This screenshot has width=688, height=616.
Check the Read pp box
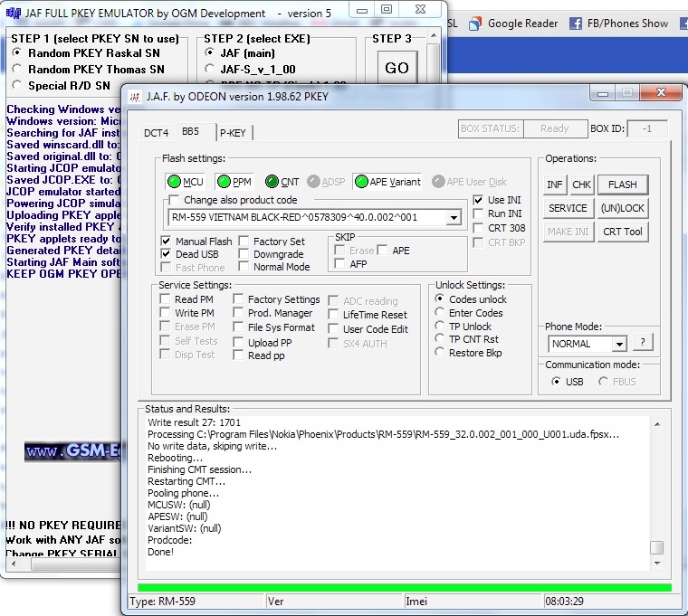238,355
